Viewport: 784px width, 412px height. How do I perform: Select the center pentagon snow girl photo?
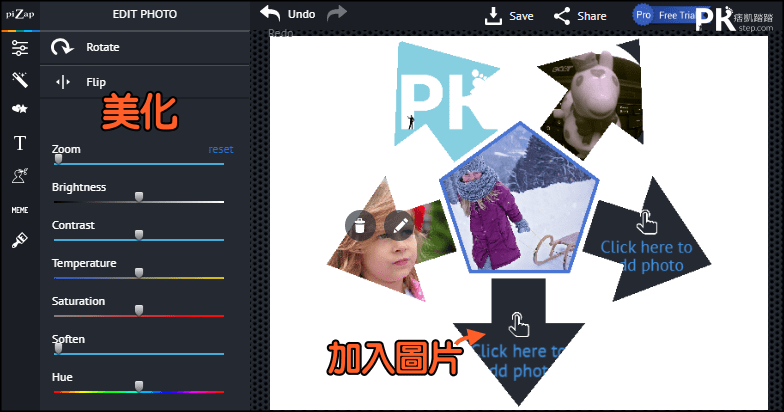click(x=519, y=199)
